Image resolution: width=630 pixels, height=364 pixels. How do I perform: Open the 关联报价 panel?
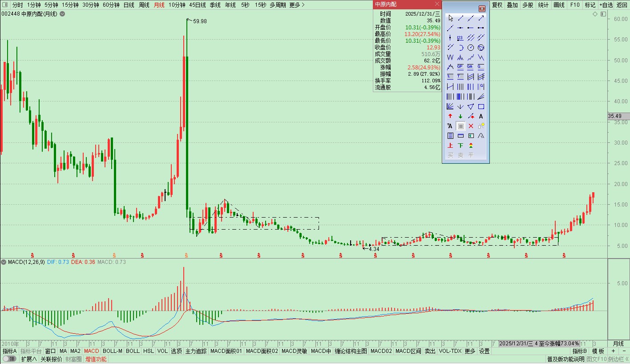click(x=51, y=359)
